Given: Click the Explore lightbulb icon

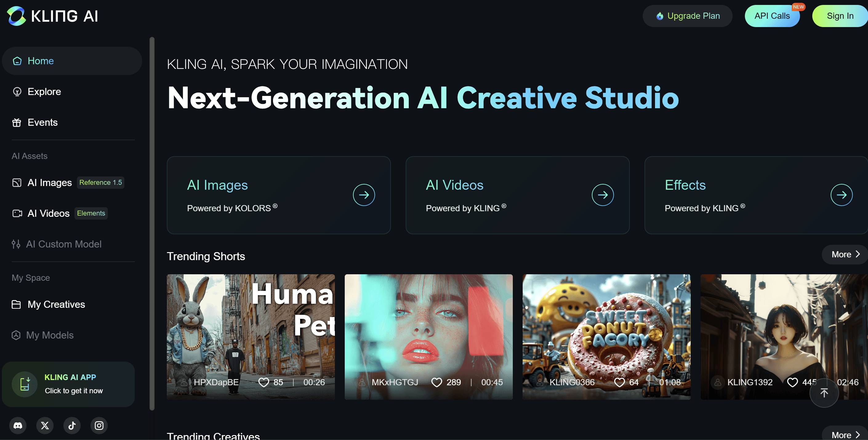Looking at the screenshot, I should 17,92.
